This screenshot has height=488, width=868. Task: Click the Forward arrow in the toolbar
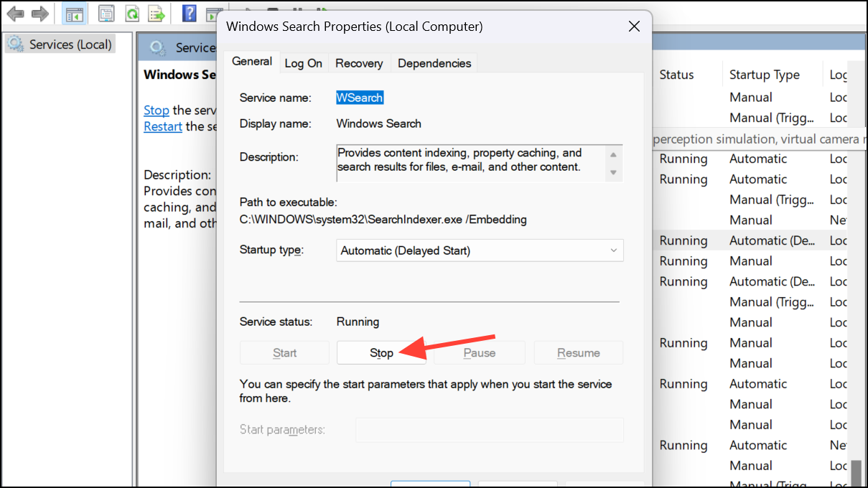pos(40,13)
